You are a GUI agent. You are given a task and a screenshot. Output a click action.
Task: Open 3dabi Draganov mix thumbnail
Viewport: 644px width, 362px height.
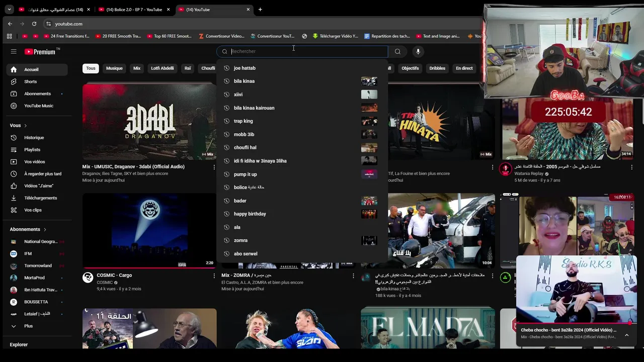149,121
